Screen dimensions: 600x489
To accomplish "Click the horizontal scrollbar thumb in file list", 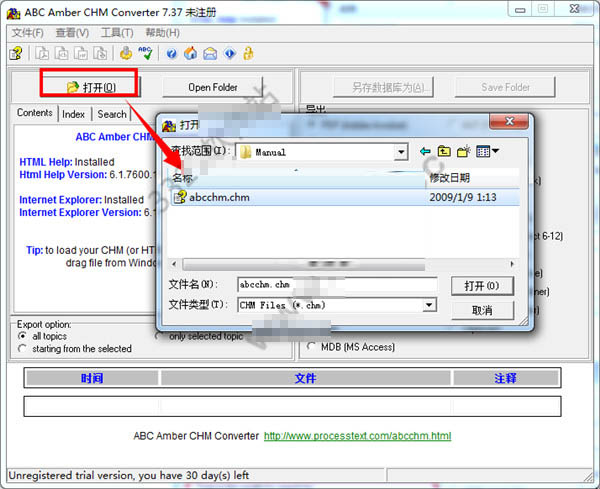I will [304, 264].
